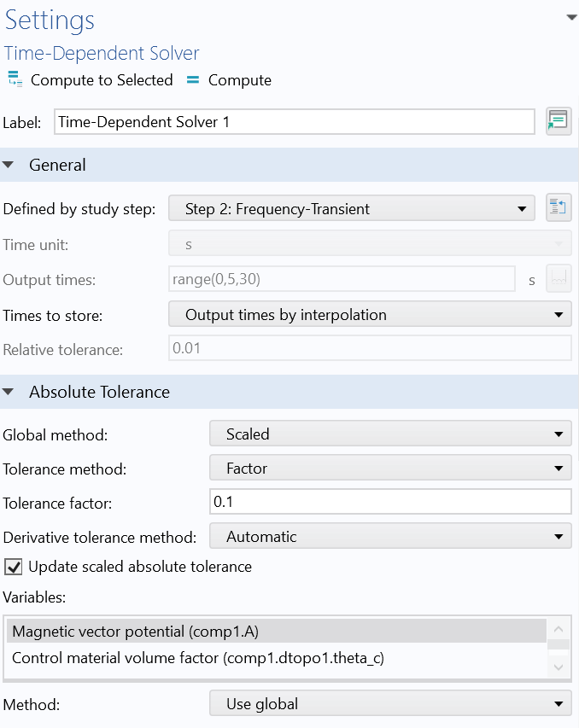Viewport: 579px width, 728px height.
Task: Collapse the General section
Action: tap(9, 166)
